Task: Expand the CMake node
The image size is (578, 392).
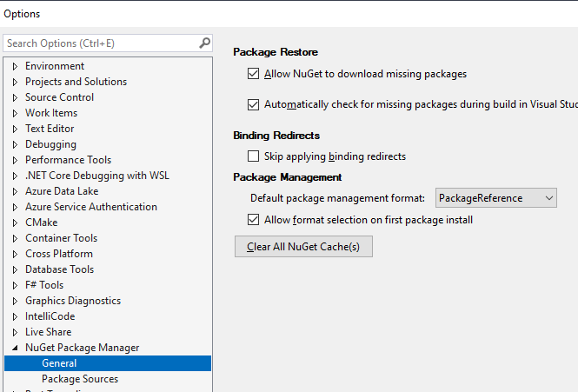Action: (15, 223)
